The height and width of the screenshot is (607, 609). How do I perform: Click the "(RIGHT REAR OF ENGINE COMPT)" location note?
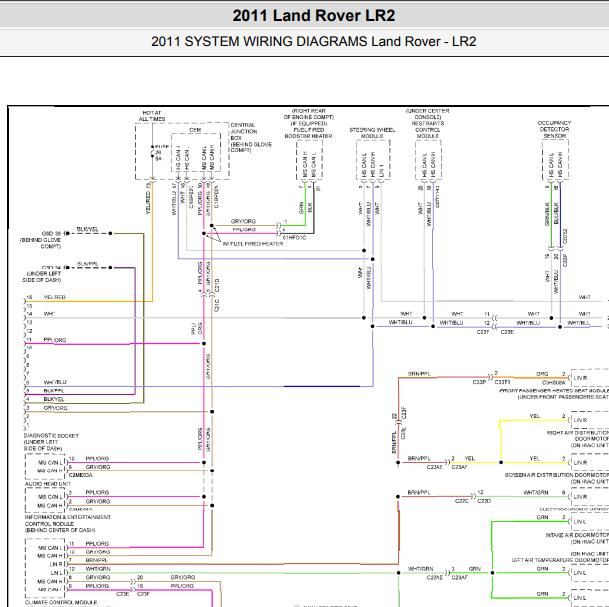coord(309,114)
